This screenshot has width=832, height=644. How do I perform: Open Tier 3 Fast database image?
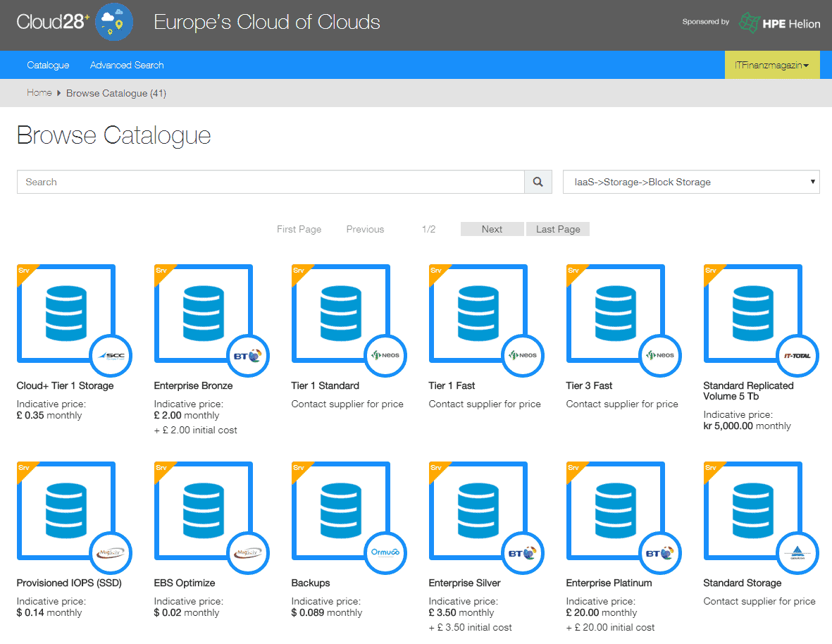point(616,314)
